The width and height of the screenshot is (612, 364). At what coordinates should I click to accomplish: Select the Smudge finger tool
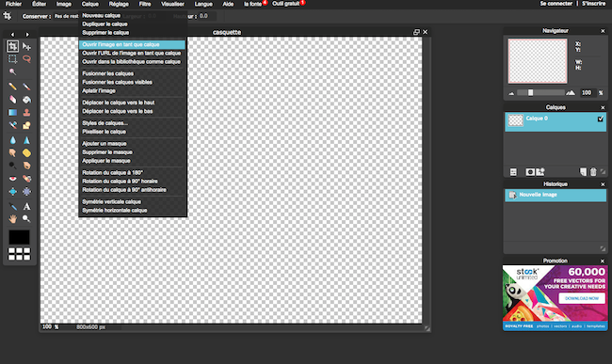click(12, 152)
